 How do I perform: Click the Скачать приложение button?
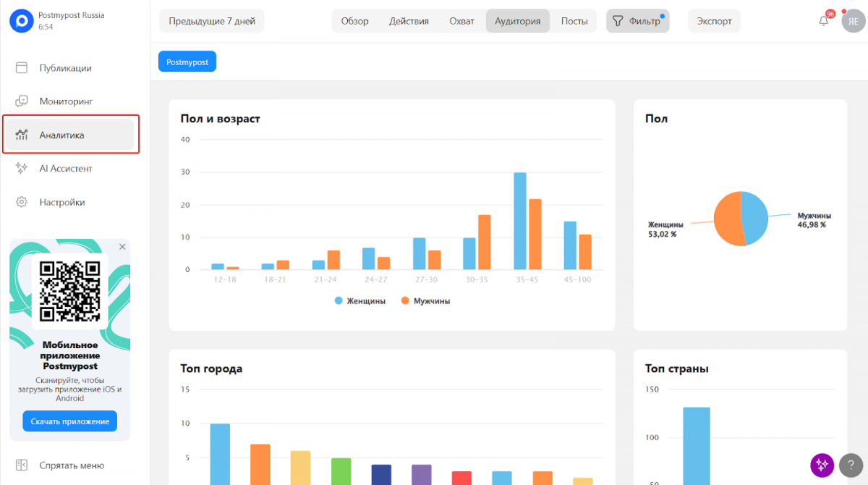[70, 421]
